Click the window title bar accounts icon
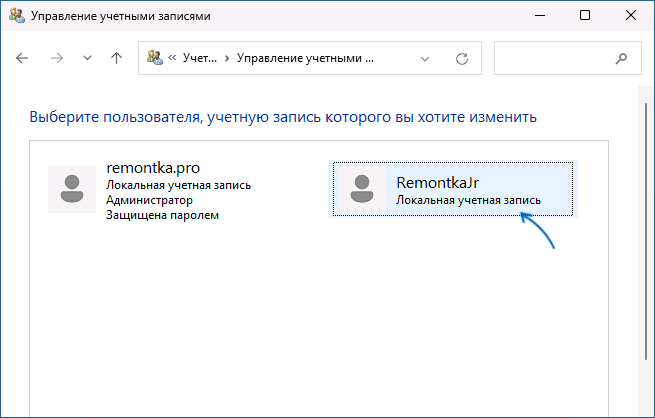The width and height of the screenshot is (655, 418). click(17, 15)
